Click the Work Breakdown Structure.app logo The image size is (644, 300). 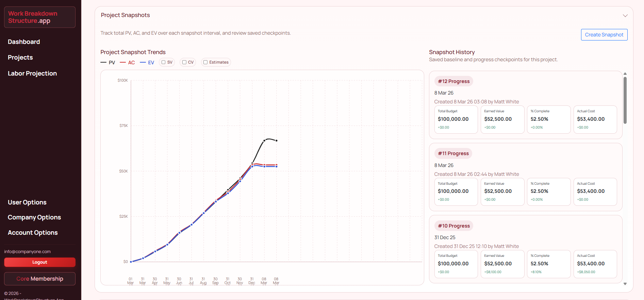pyautogui.click(x=39, y=17)
